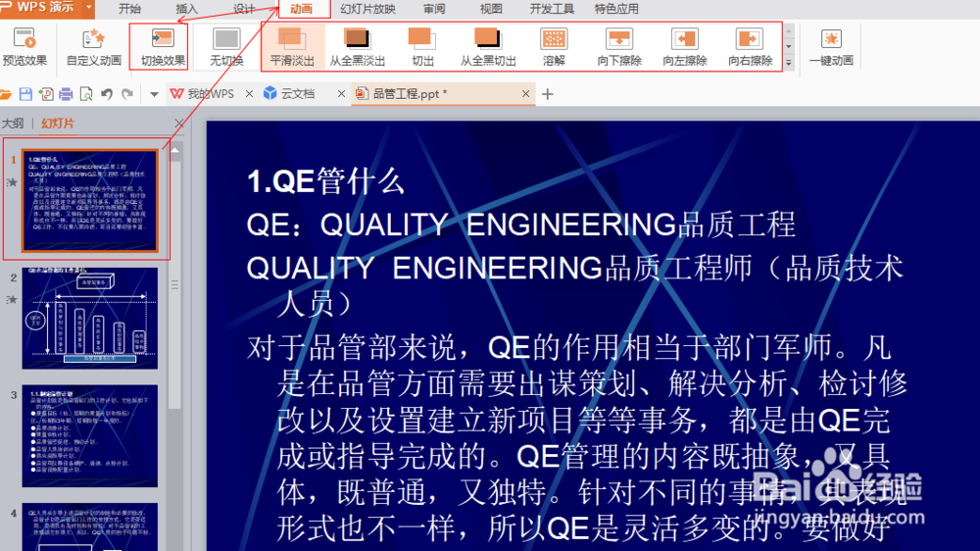Click the thumbnail panel scrollbar handle
The image size is (980, 551).
click(175, 284)
